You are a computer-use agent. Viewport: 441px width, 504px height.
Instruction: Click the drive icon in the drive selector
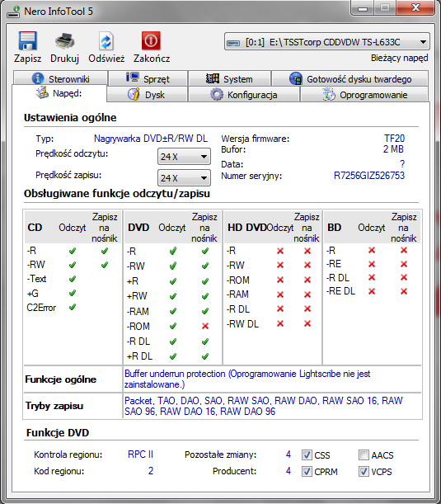pos(233,42)
